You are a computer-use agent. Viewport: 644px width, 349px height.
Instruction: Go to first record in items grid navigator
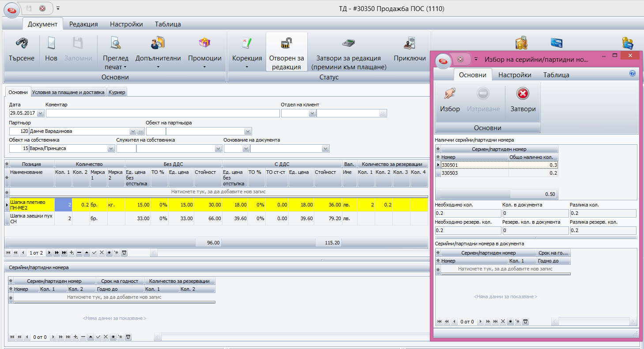point(8,253)
